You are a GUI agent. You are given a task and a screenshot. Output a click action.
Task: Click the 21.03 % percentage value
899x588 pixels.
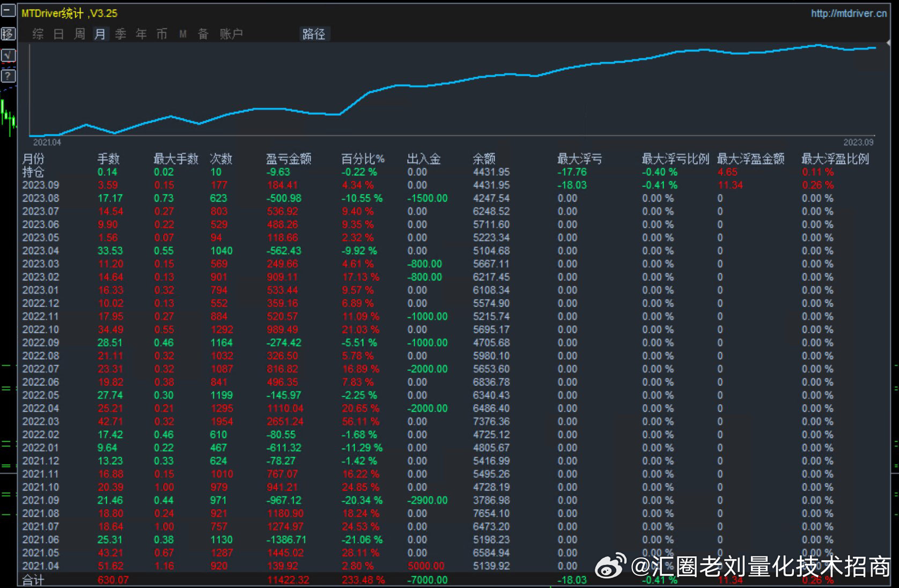360,330
